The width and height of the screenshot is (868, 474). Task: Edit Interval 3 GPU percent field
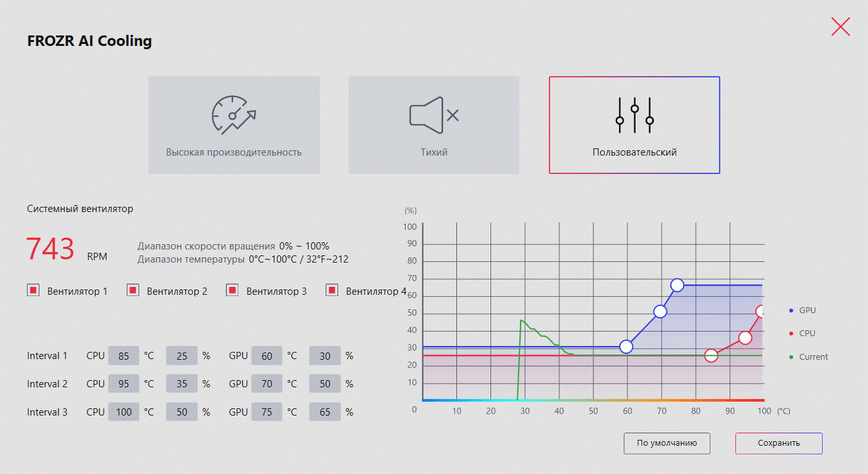pyautogui.click(x=325, y=412)
